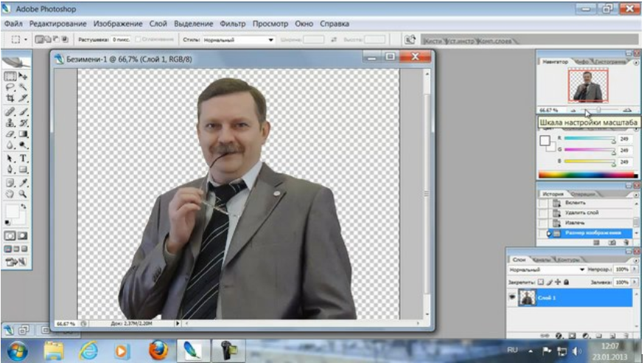644x363 pixels.
Task: Select the Slice tool
Action: 23,98
